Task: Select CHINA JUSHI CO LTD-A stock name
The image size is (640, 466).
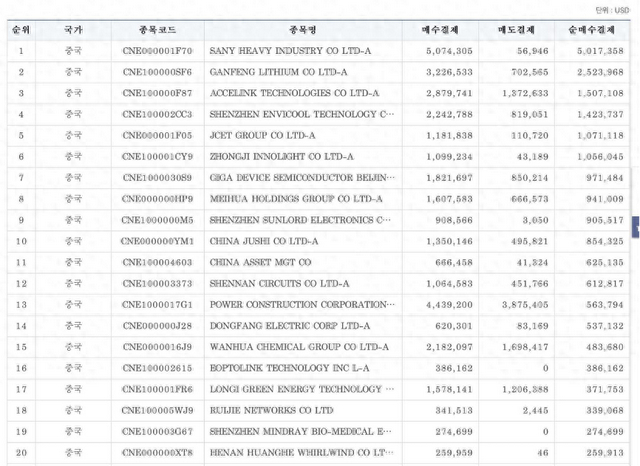Action: (x=264, y=241)
